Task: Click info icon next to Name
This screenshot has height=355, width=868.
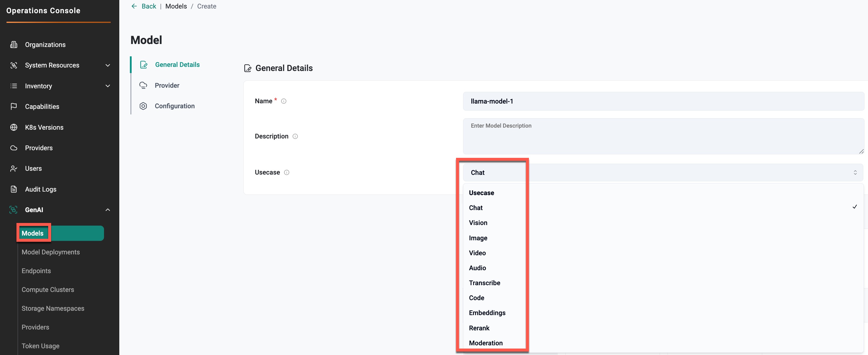Action: pos(284,101)
